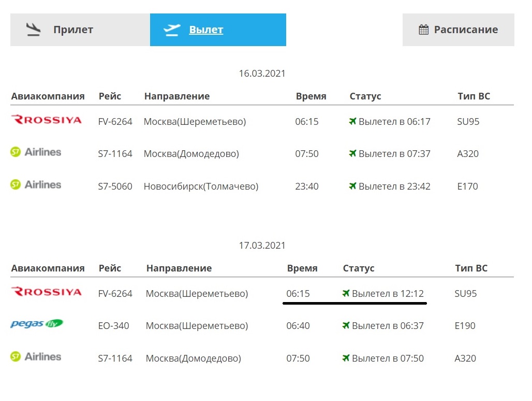Click Москва(Домодедово) destination on 16.03.2021
The image size is (532, 401).
pyautogui.click(x=191, y=154)
